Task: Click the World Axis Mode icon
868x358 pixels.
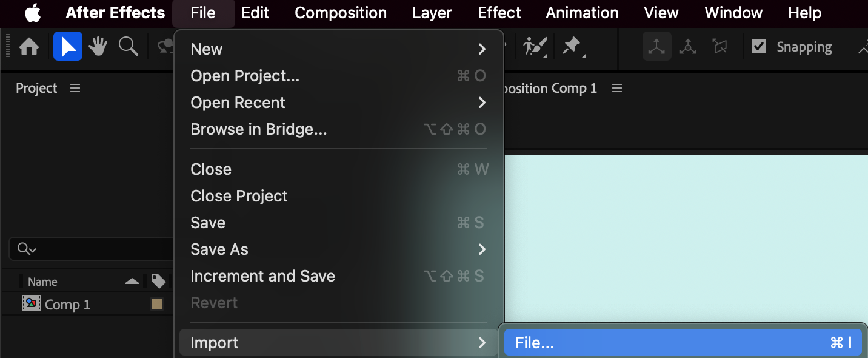Action: [x=688, y=47]
